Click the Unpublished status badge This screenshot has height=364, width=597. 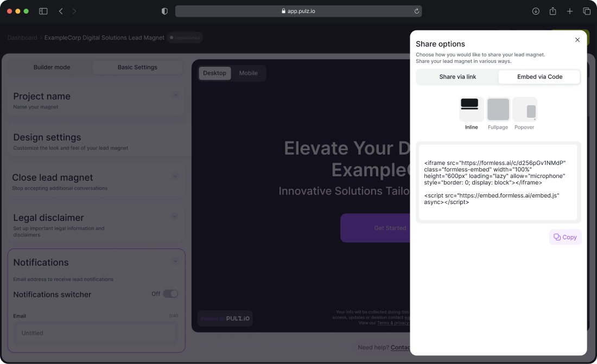point(185,37)
